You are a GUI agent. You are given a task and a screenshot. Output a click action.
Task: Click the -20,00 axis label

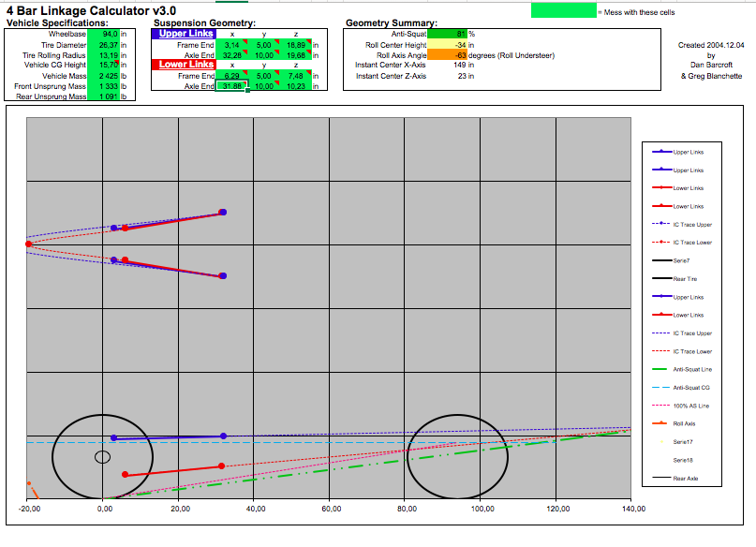pos(29,509)
